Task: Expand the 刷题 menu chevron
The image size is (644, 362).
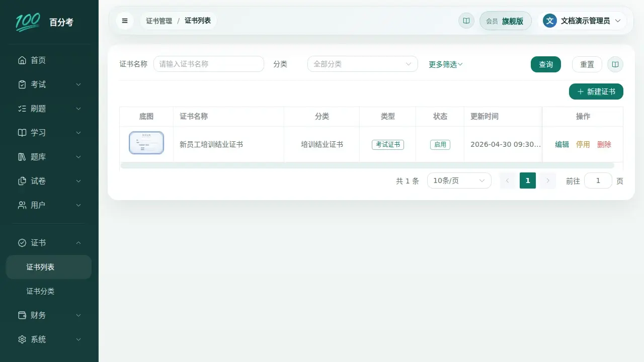Action: 78,109
